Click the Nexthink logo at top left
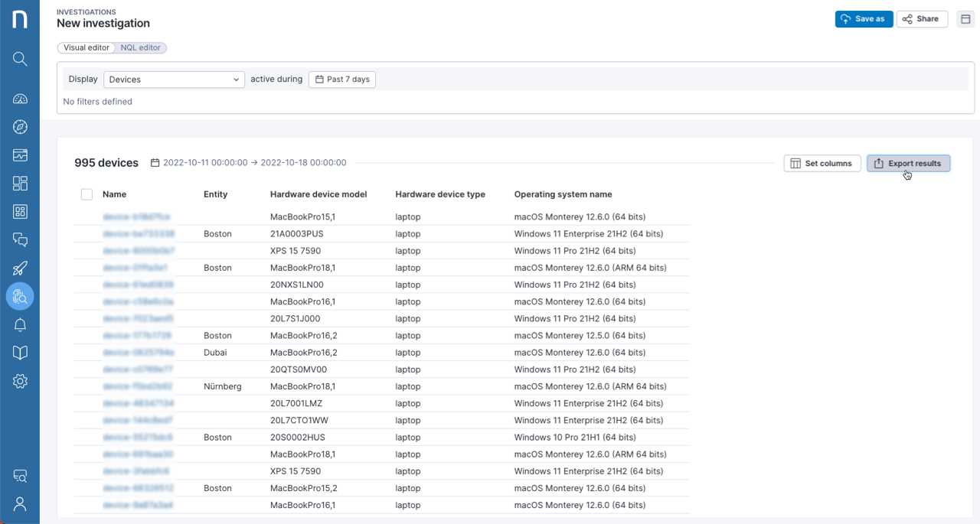 tap(20, 19)
